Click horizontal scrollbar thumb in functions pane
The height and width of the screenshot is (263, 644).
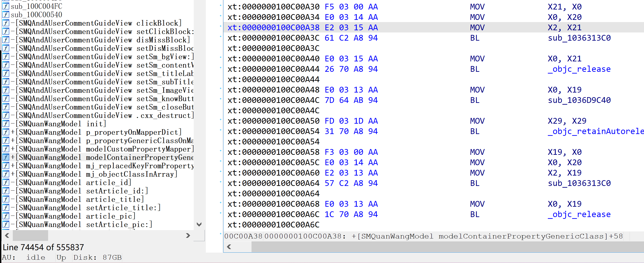click(30, 235)
